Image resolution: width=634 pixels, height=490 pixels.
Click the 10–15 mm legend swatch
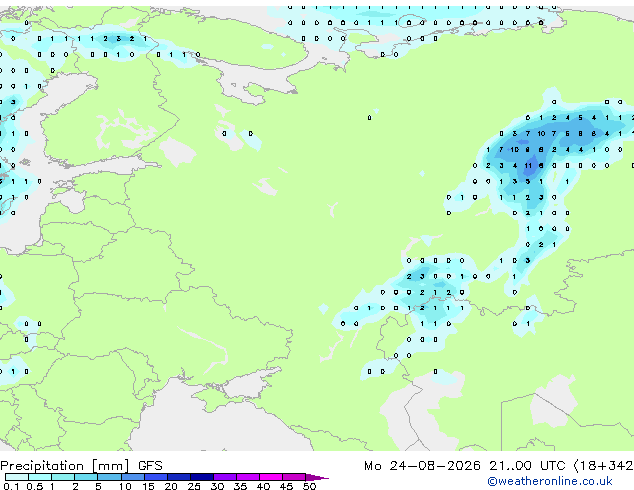[132, 477]
